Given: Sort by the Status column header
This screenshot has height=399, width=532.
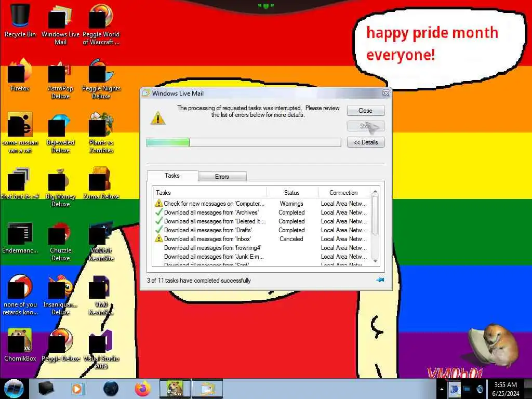Looking at the screenshot, I should click(292, 192).
